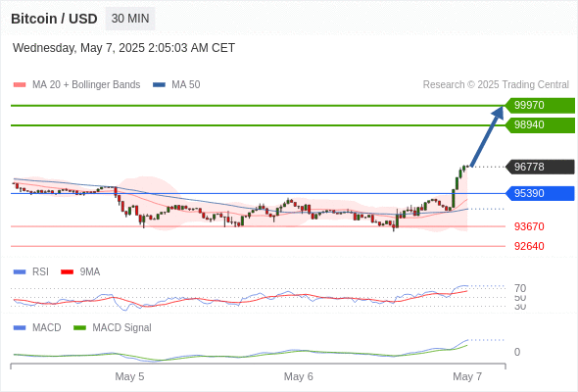
Task: Click the current price 96778 tag
Action: click(540, 167)
